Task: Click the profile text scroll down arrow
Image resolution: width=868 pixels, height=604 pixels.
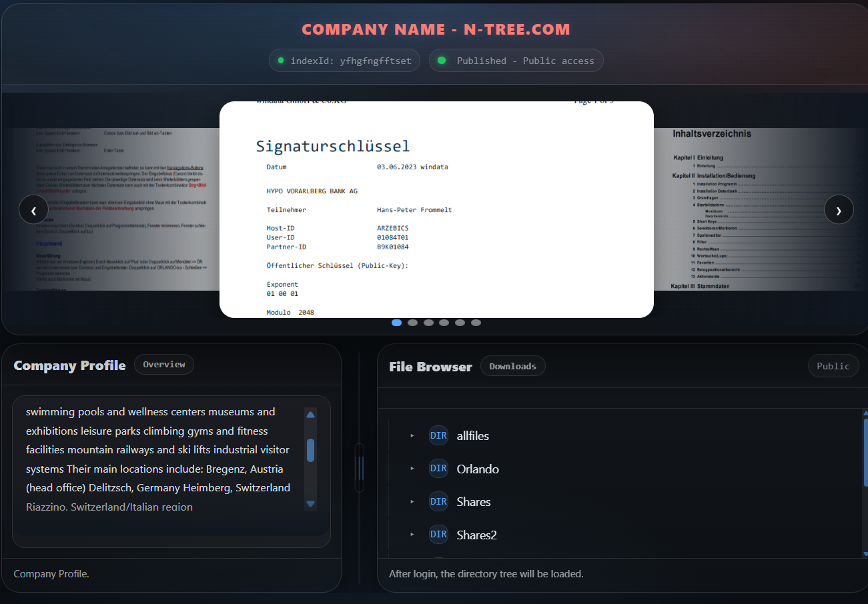Action: [x=310, y=504]
